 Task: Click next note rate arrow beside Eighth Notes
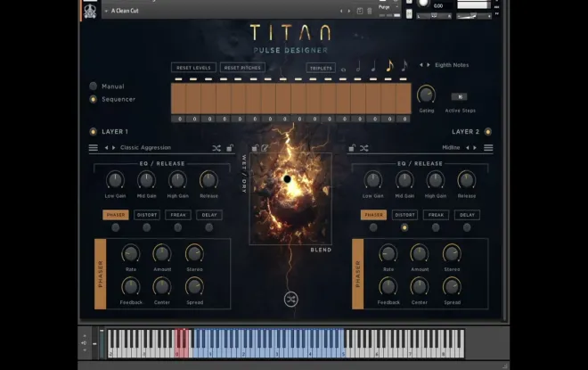(429, 65)
